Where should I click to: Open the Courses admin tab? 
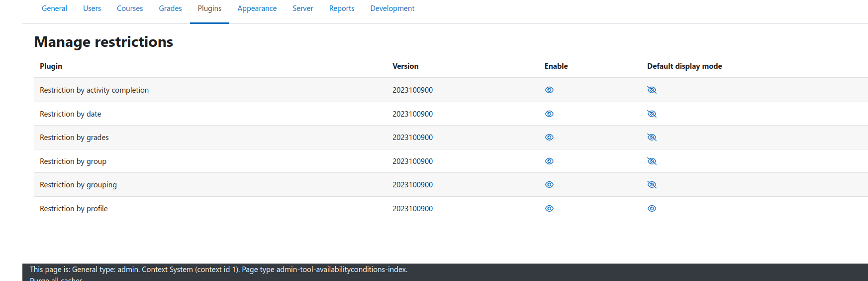[x=130, y=8]
